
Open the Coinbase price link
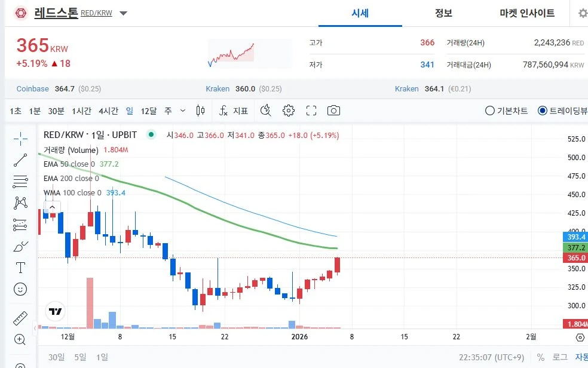[x=59, y=89]
